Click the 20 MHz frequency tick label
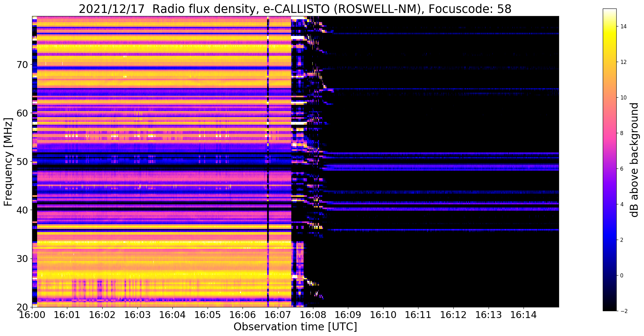Screen dimensions: 644x336 pyautogui.click(x=23, y=307)
